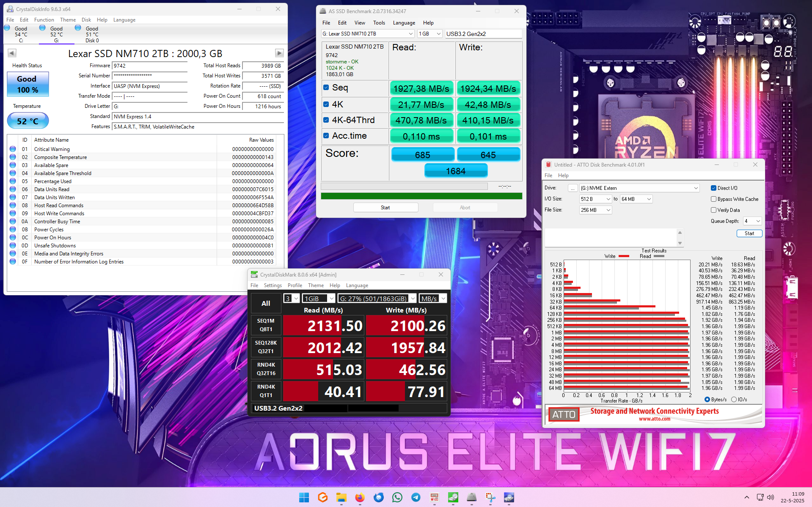
Task: Enable Bypass Write Cache in ATTO
Action: [x=713, y=199]
